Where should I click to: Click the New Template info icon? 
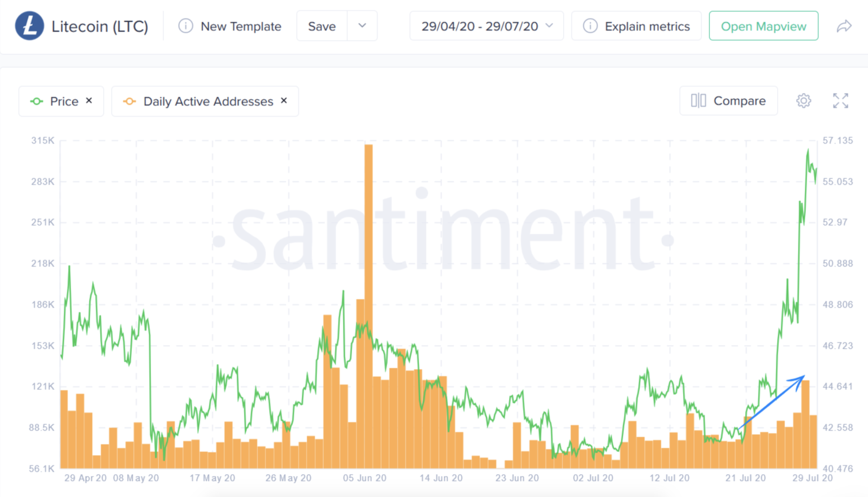pyautogui.click(x=185, y=26)
